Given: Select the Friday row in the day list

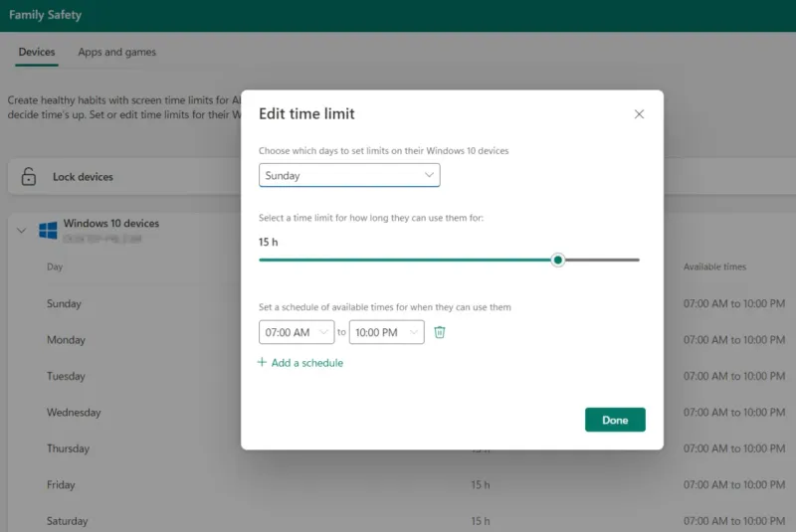Looking at the screenshot, I should coord(61,485).
